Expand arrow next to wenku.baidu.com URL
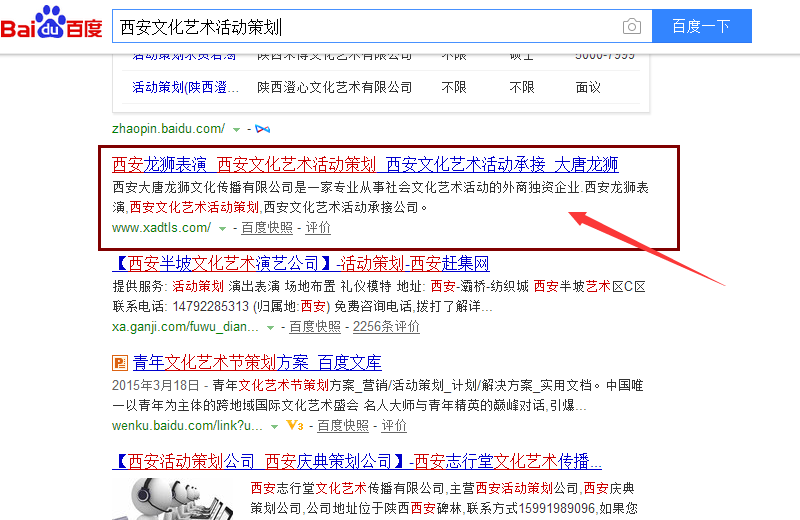Image resolution: width=800 pixels, height=520 pixels. point(274,426)
